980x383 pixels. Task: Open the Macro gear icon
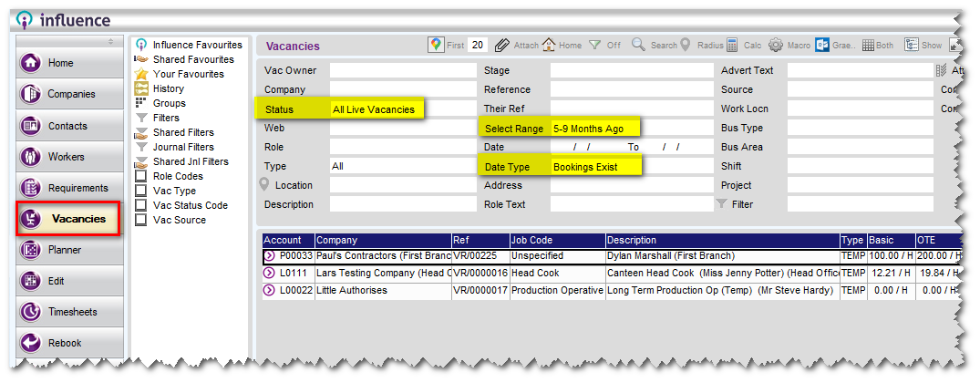(x=776, y=45)
